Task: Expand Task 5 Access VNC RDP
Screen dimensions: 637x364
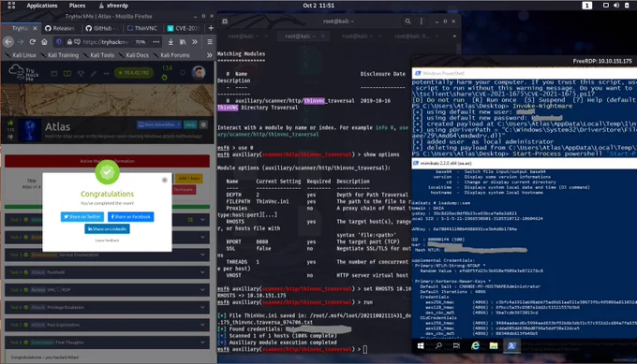Action: 107,290
